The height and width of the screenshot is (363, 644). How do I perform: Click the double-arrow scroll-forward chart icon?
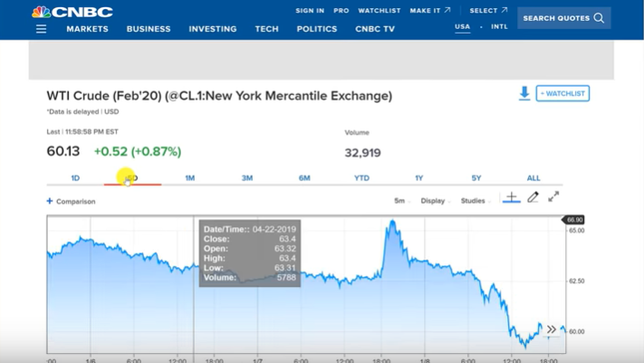pyautogui.click(x=551, y=330)
